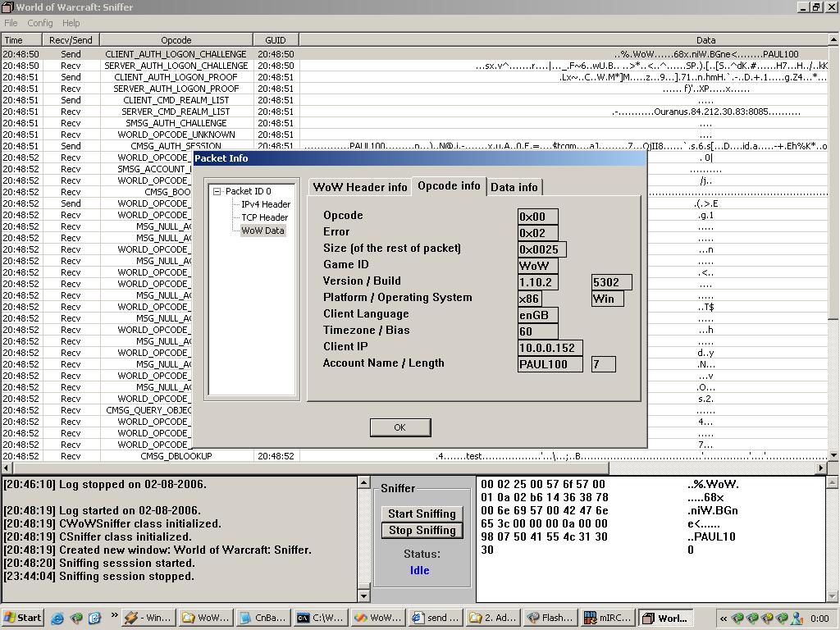Click the Game ID field WoW
The width and height of the screenshot is (840, 630).
point(538,266)
